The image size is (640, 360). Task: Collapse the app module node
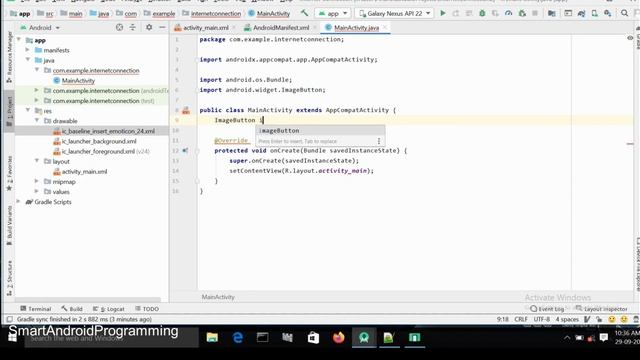tap(19, 40)
